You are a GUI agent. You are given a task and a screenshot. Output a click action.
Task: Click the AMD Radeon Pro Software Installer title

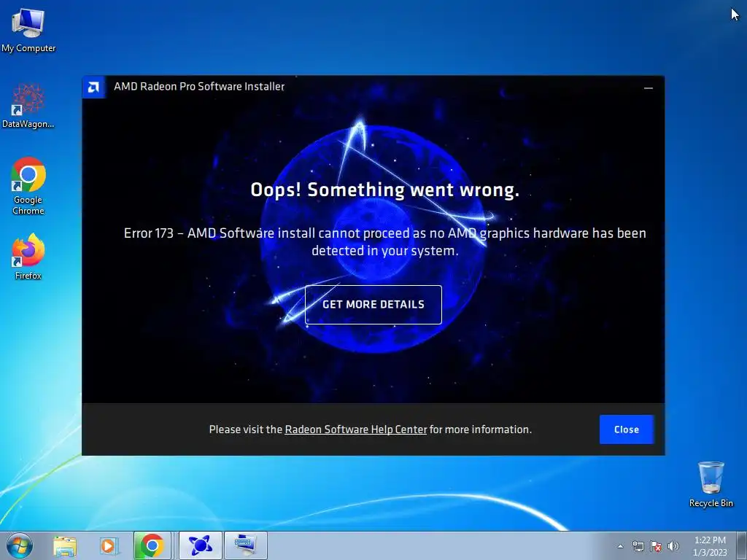tap(199, 87)
